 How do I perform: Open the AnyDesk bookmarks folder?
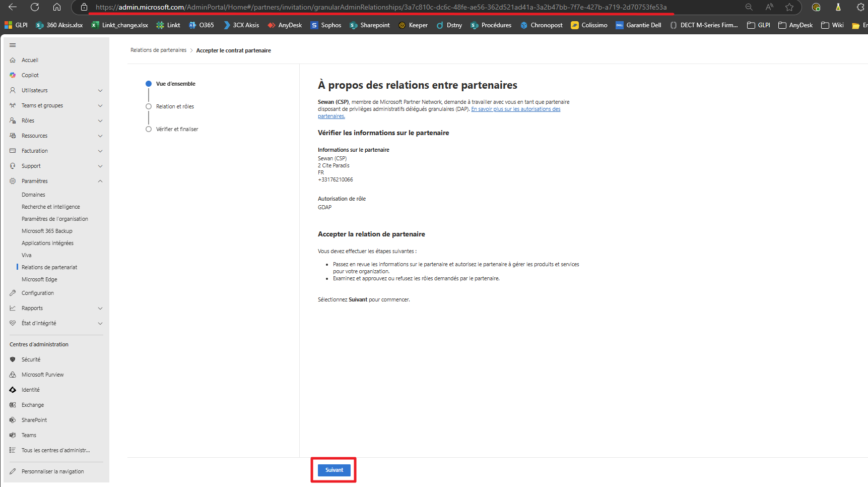click(x=795, y=25)
